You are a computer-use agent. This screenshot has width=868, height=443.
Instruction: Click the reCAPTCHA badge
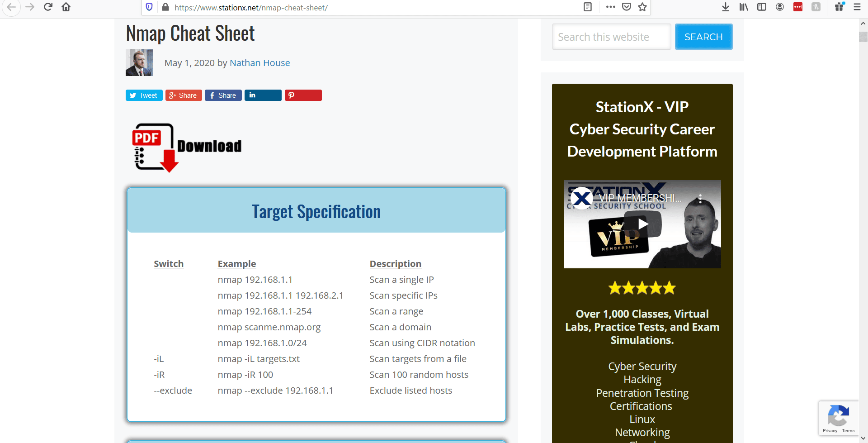pyautogui.click(x=839, y=418)
